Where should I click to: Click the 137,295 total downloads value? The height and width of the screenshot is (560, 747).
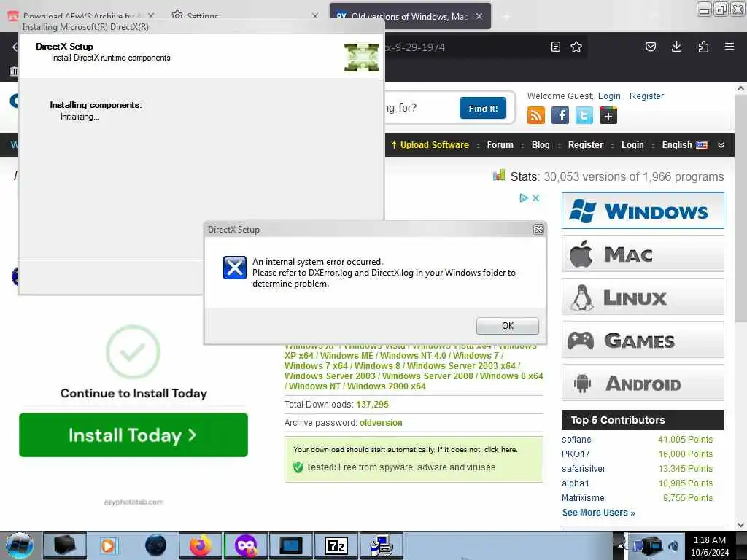372,405
